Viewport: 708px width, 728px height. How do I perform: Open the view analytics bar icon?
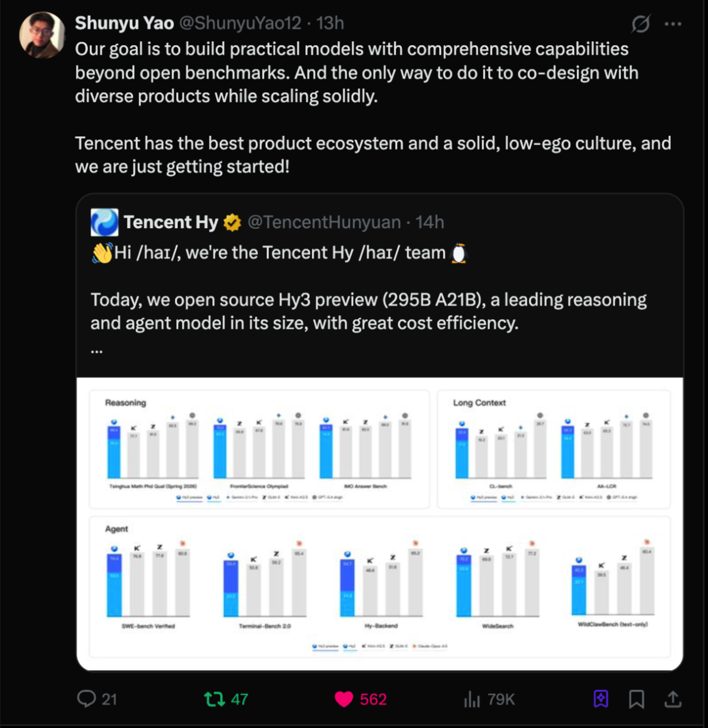(x=472, y=699)
